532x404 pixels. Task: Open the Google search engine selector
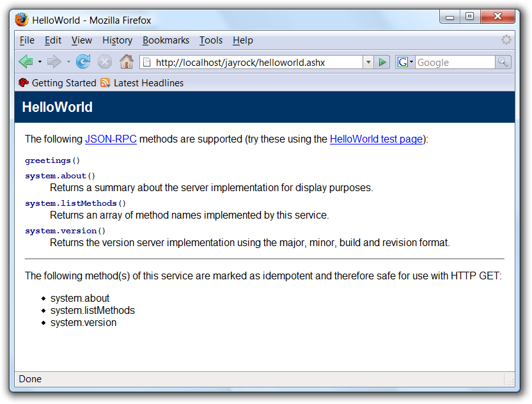[405, 63]
